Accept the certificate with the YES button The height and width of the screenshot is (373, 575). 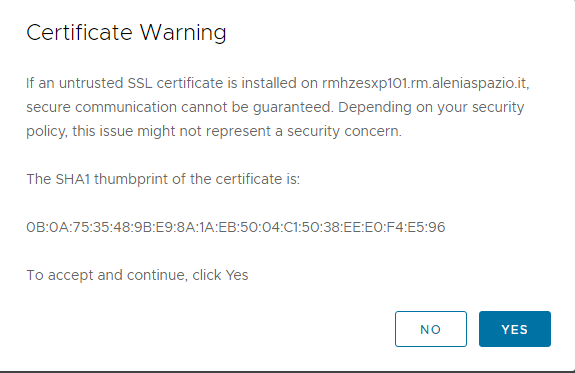tap(514, 329)
